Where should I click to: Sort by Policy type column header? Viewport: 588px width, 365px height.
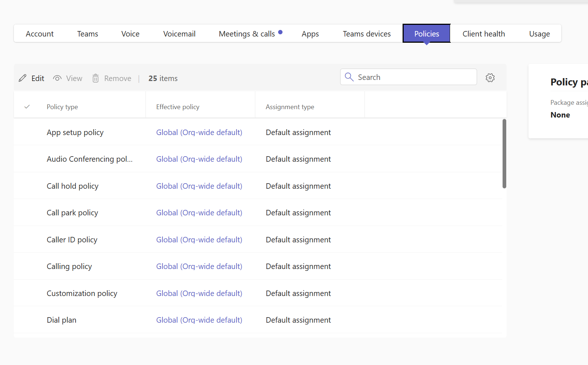[62, 107]
